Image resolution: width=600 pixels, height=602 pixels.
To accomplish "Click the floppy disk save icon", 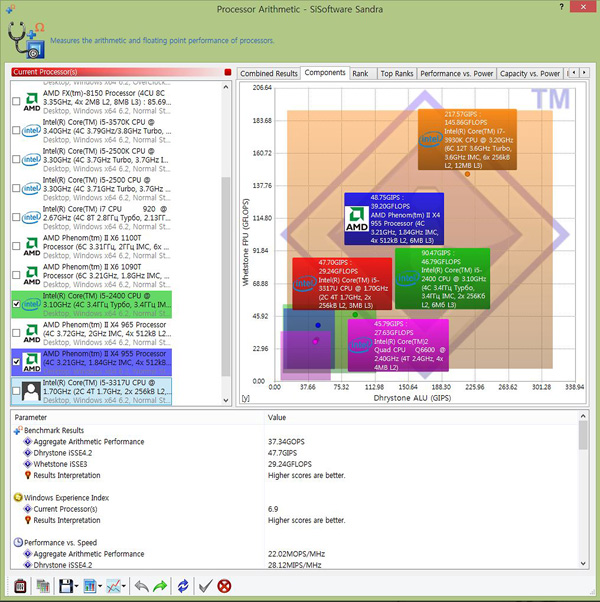I will pos(66,586).
